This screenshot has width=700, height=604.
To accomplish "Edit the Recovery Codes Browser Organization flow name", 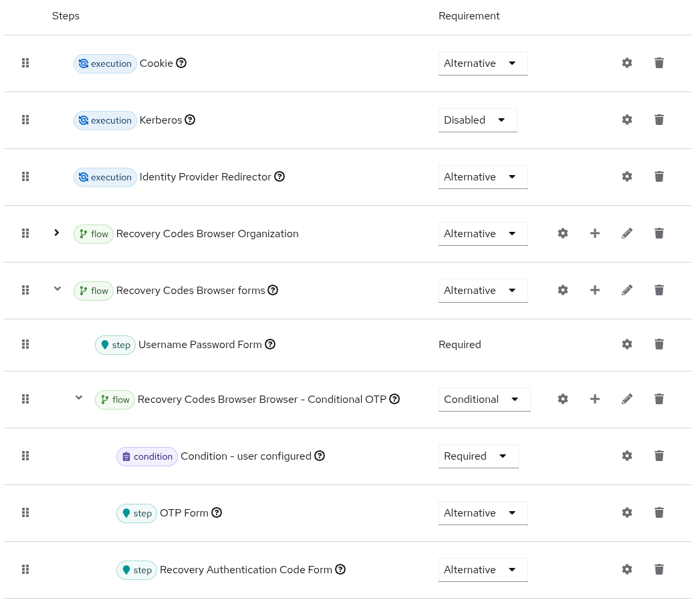I will (626, 233).
